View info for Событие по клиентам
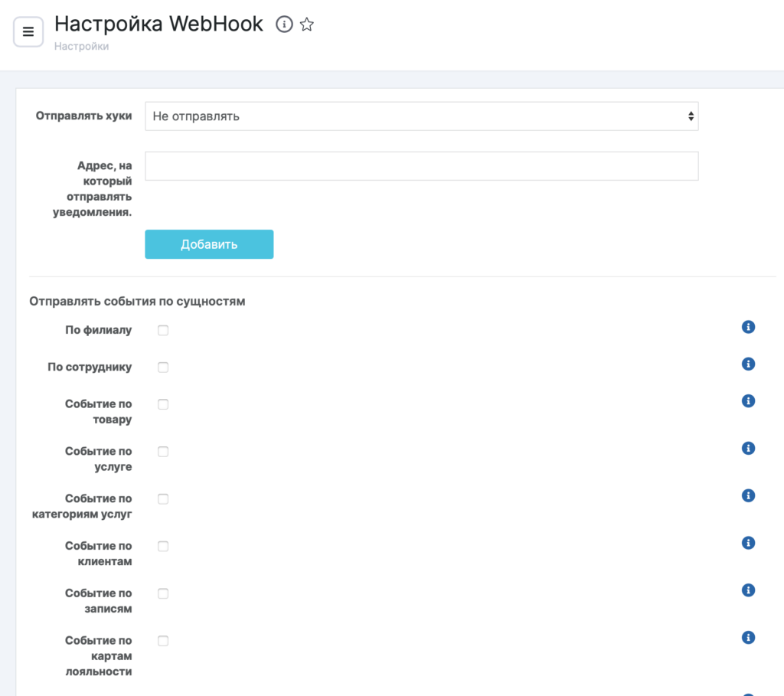The width and height of the screenshot is (784, 696). pos(748,543)
